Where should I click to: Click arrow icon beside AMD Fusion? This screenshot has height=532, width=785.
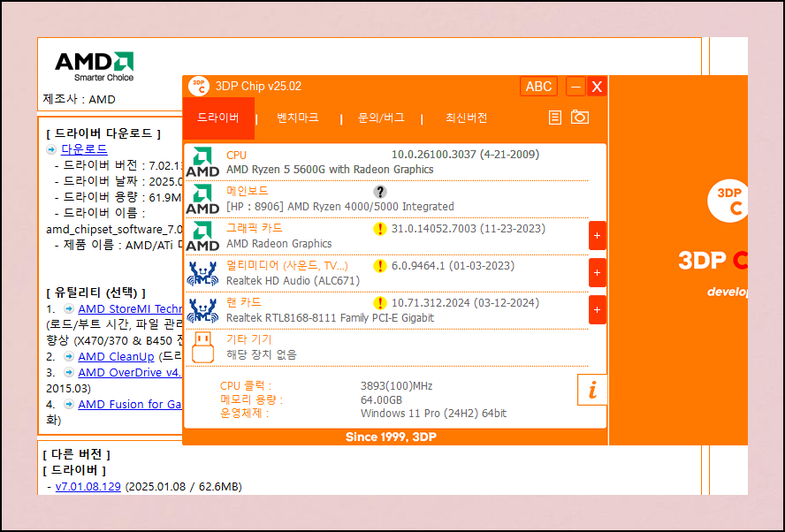click(x=69, y=405)
